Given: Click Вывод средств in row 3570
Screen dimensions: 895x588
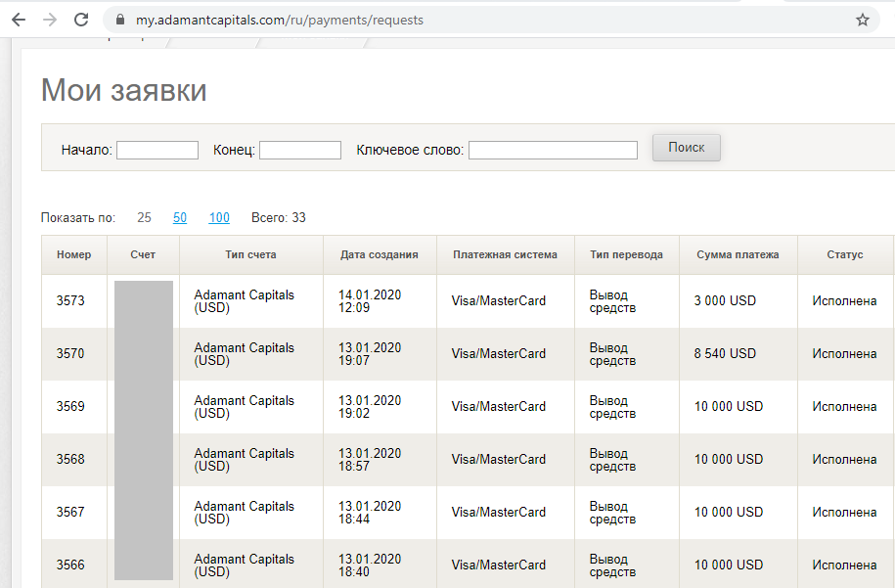Looking at the screenshot, I should pos(612,354).
